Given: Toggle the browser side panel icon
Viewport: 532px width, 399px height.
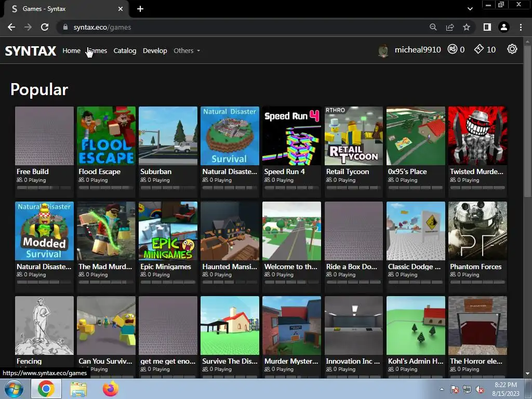Looking at the screenshot, I should point(487,27).
